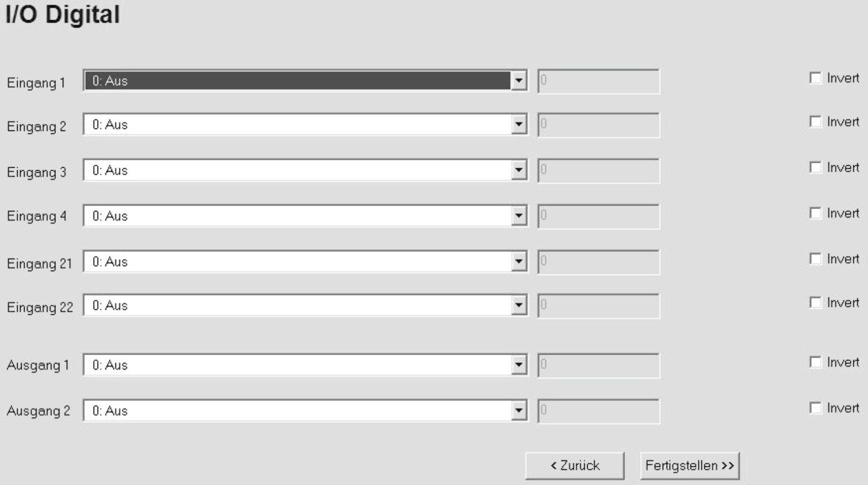Expand the Eingang 22 dropdown list
This screenshot has height=485, width=868.
[519, 306]
